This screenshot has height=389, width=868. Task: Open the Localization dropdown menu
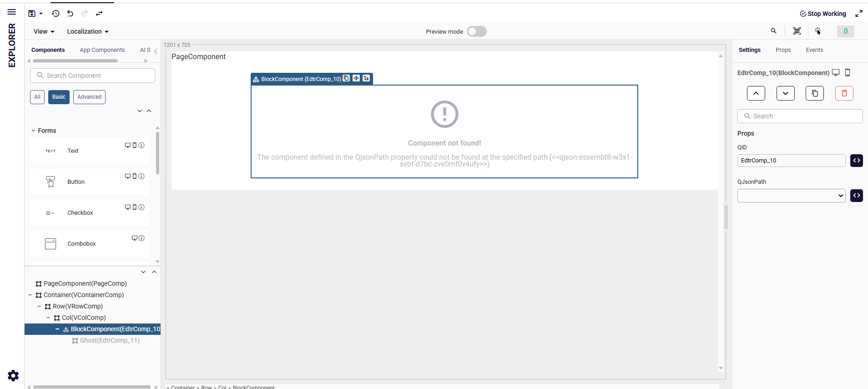pos(87,31)
